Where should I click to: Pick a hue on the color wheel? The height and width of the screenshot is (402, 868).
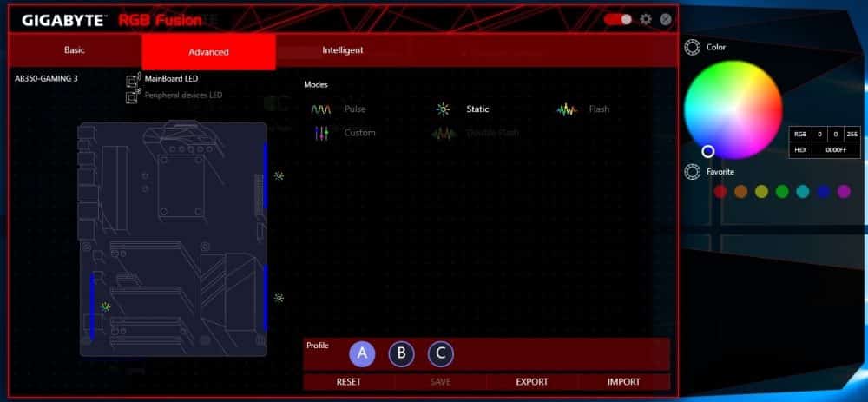click(x=733, y=109)
